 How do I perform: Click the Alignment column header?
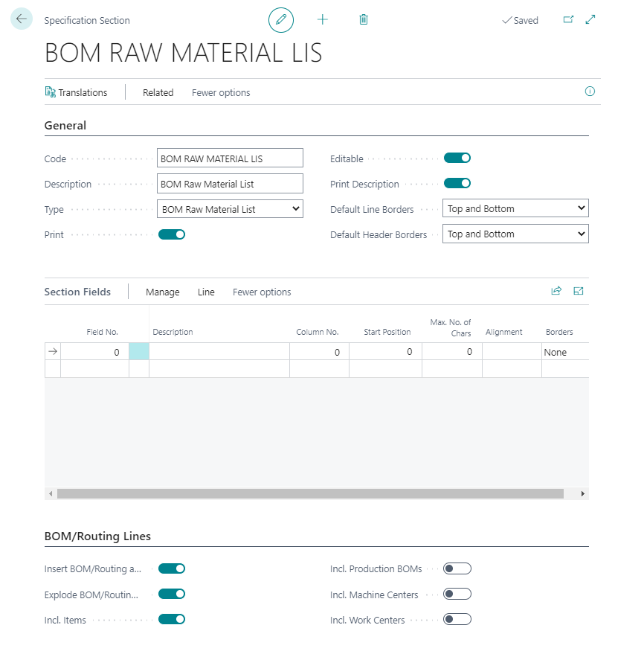(x=503, y=332)
